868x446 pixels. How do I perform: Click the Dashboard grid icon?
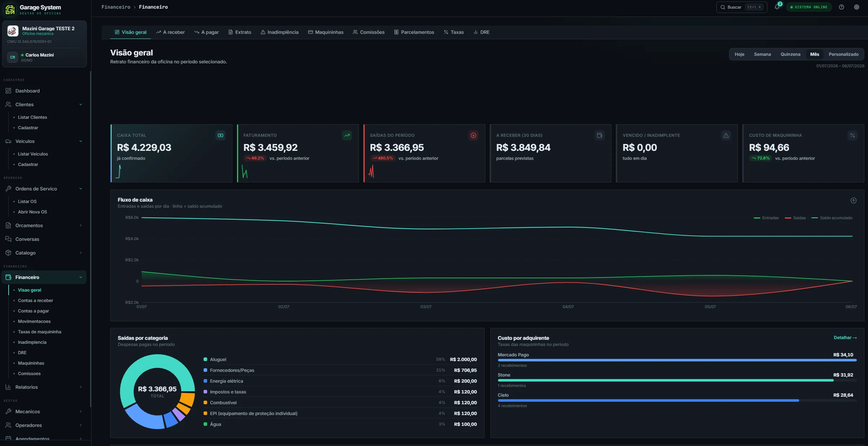click(8, 91)
